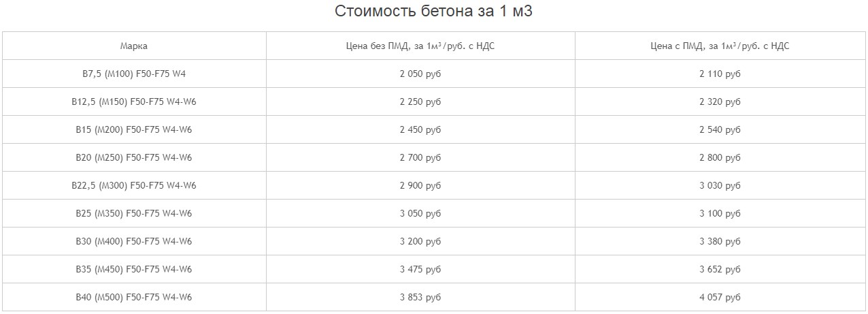Click the 3 380 руб price cell

click(720, 241)
